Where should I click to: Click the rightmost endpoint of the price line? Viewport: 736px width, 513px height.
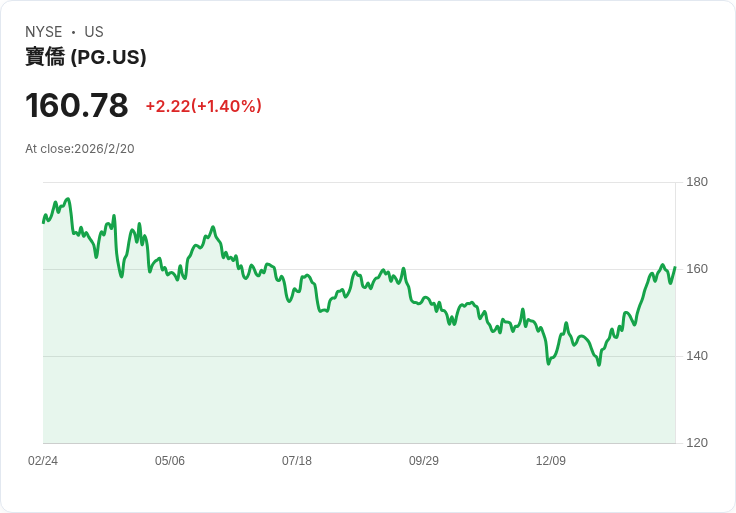675,267
